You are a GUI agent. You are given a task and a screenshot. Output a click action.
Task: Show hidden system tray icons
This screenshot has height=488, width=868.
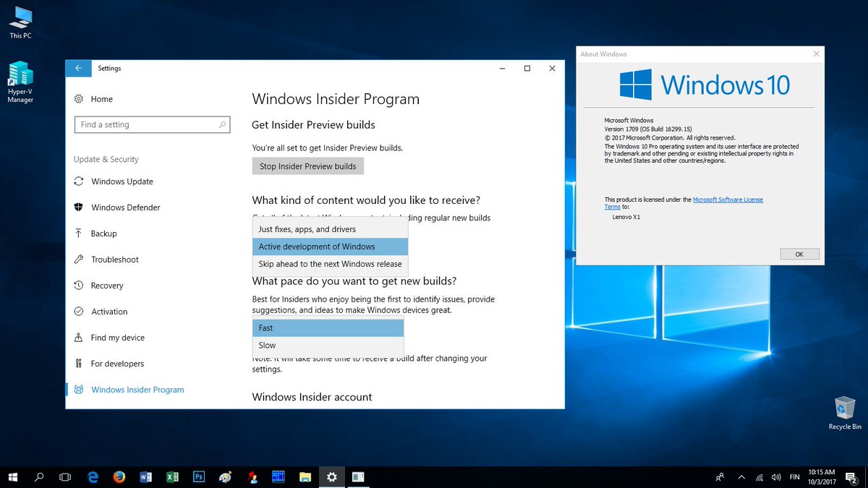tap(741, 477)
